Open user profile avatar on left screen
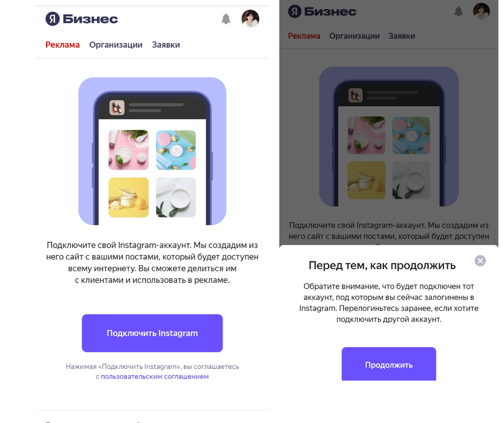The image size is (504, 423). [250, 18]
